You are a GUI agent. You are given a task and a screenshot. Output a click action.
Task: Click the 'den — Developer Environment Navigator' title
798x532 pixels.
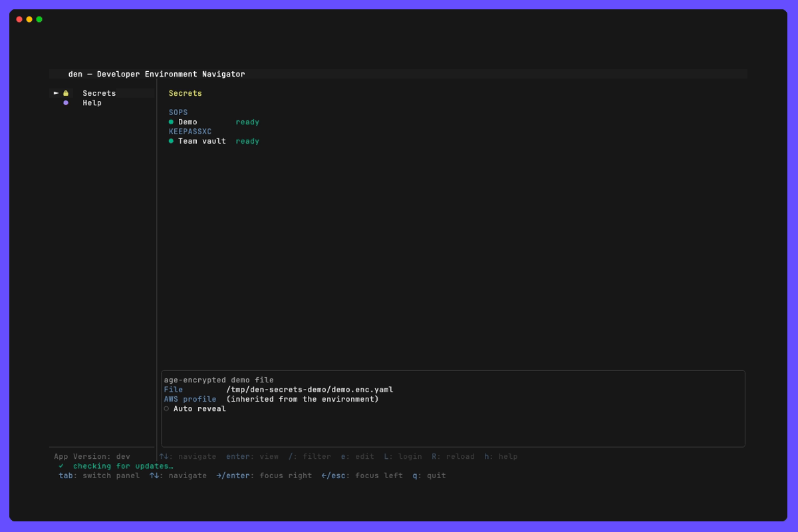coord(156,74)
